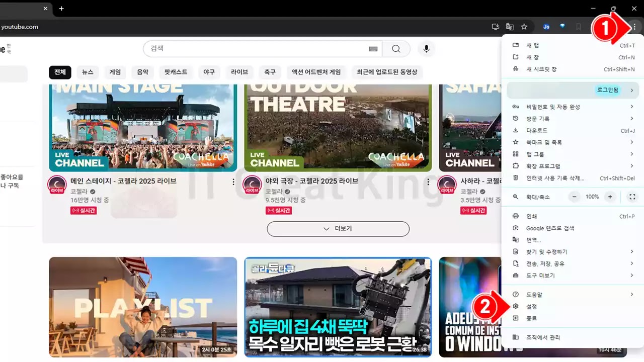This screenshot has width=644, height=362.
Task: Select 새 창 menu item
Action: coord(573,57)
